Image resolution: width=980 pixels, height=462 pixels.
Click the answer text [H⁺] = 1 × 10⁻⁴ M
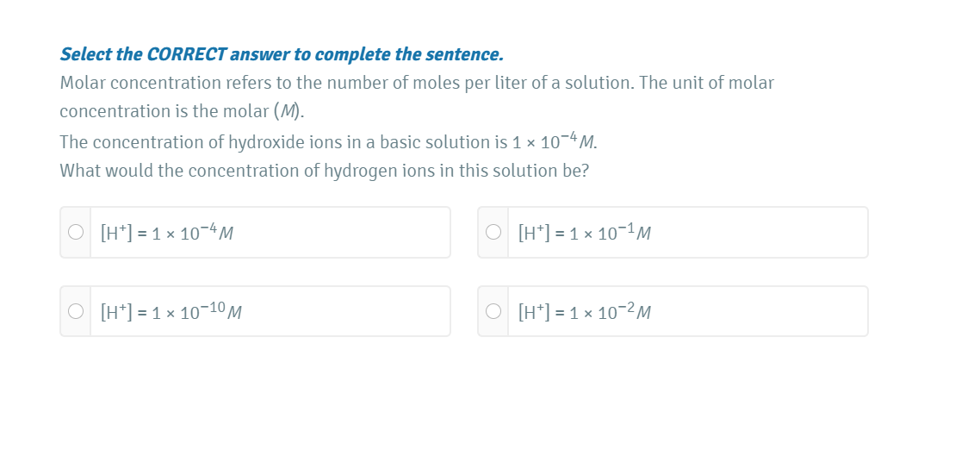pos(168,233)
